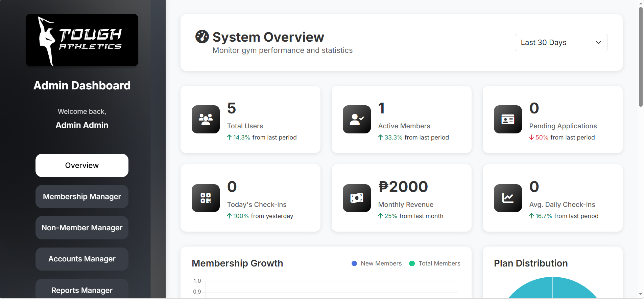Click the red down arrow under Pending Applications

pos(531,137)
